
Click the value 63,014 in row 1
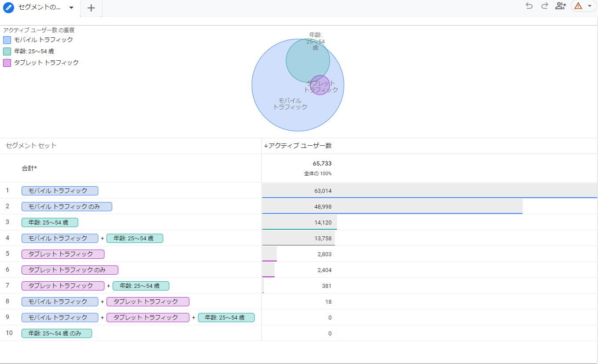[x=323, y=191]
